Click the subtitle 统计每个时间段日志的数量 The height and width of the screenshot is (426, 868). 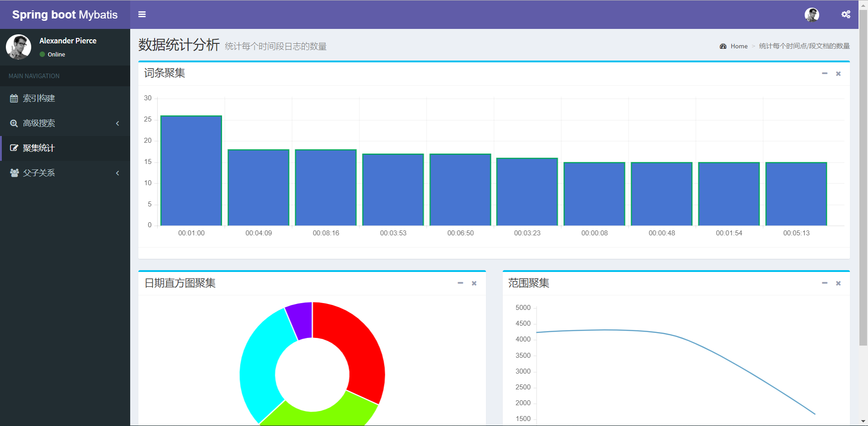click(x=276, y=47)
